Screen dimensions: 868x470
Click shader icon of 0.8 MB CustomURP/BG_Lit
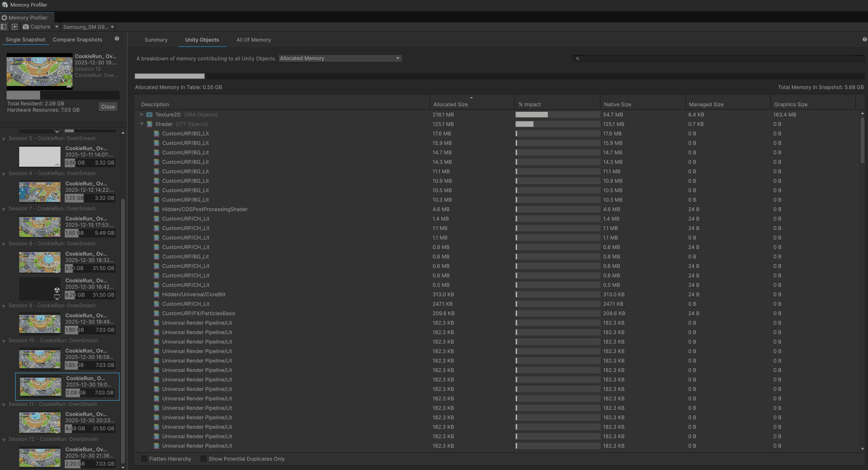(156, 257)
